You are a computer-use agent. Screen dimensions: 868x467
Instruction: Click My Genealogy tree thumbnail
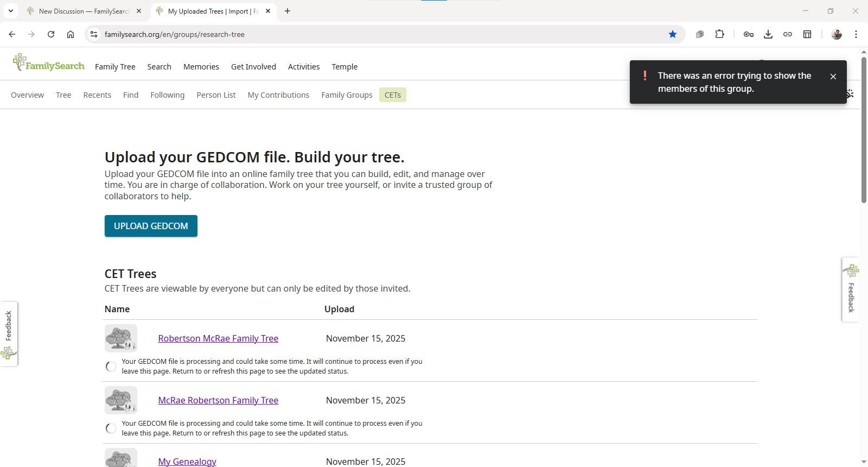tap(120, 458)
